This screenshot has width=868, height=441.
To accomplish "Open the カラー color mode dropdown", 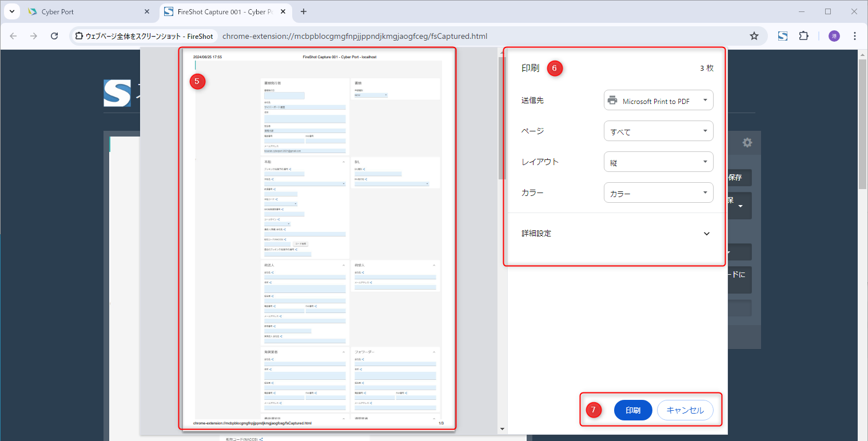I will click(658, 193).
